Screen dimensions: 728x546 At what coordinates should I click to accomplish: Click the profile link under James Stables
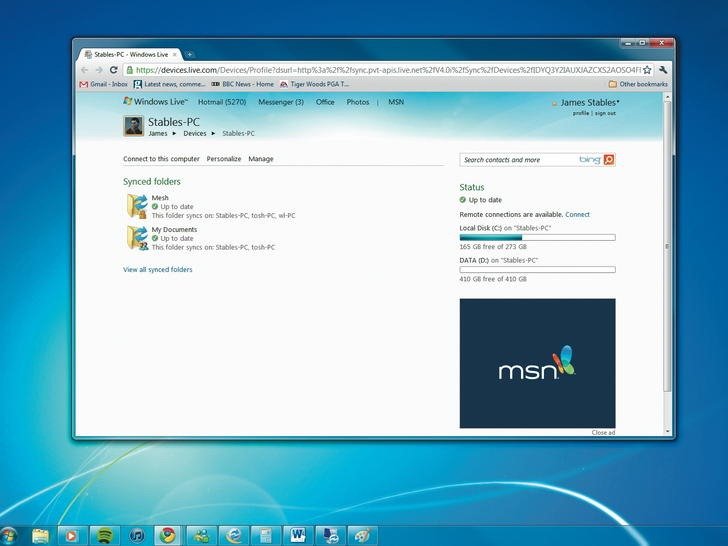581,113
